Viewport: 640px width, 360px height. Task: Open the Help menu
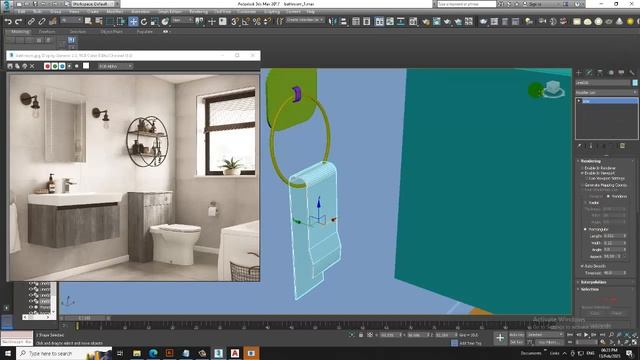click(x=311, y=12)
